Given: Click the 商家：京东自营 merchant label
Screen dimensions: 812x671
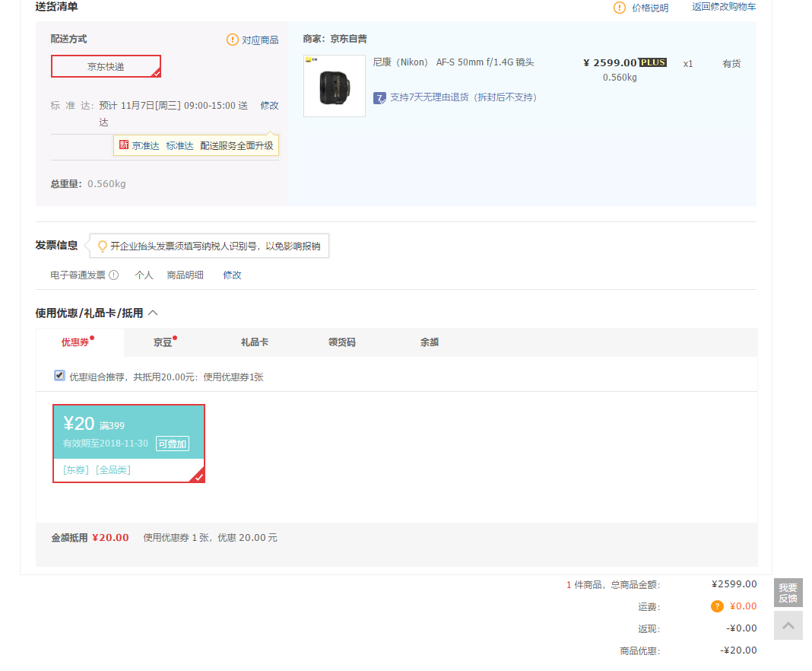Looking at the screenshot, I should (335, 39).
